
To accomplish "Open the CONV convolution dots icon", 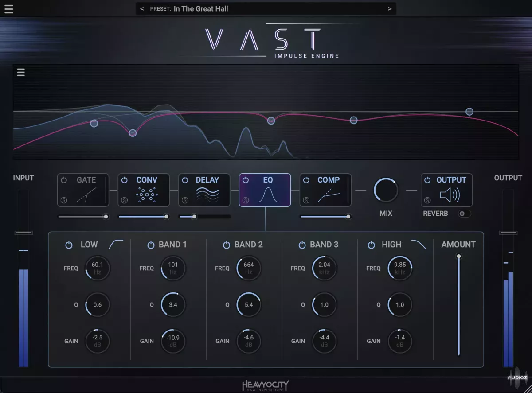I will (147, 195).
